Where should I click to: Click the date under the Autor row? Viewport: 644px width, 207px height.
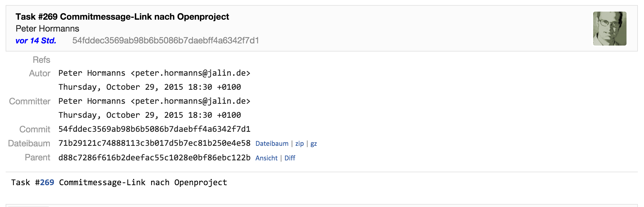[x=150, y=87]
